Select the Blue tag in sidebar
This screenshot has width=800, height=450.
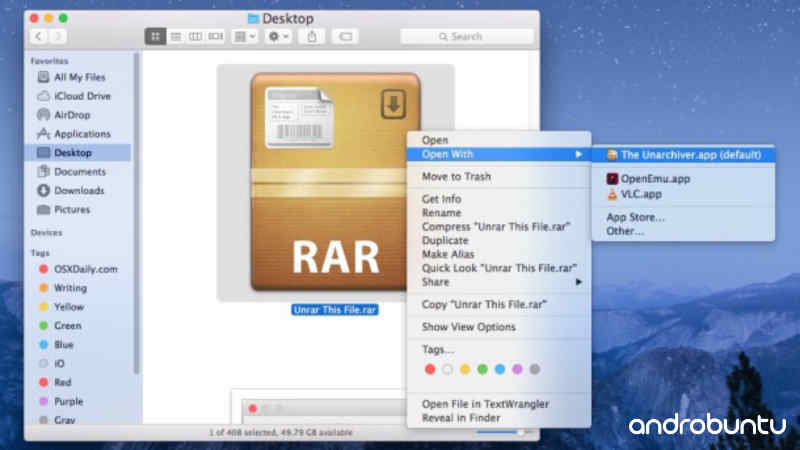(x=64, y=344)
